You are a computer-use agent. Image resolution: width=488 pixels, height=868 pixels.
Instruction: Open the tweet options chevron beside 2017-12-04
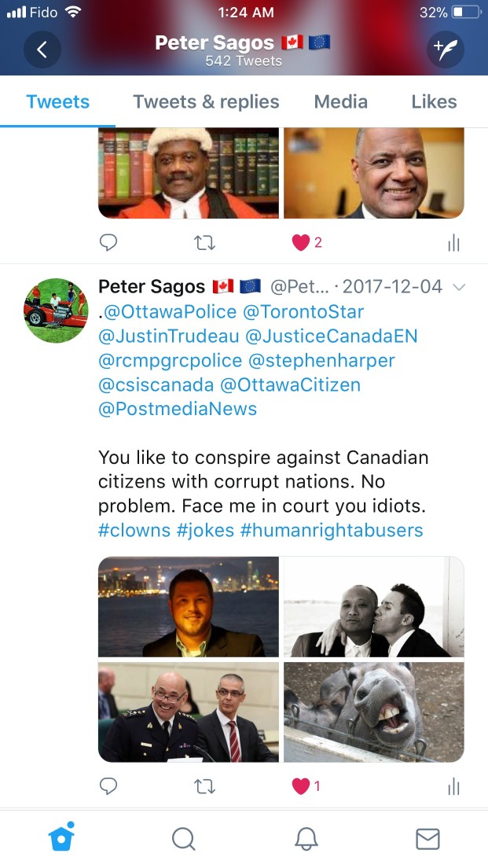[459, 287]
